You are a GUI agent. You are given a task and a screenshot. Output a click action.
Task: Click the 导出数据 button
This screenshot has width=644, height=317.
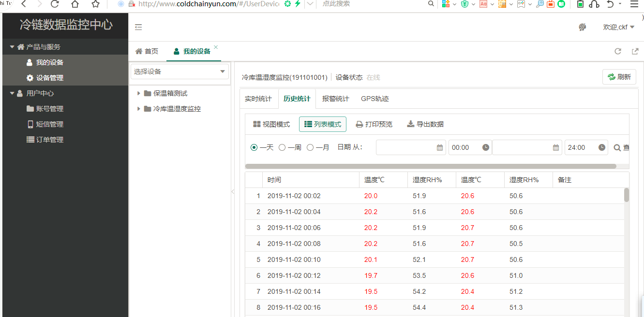[425, 124]
